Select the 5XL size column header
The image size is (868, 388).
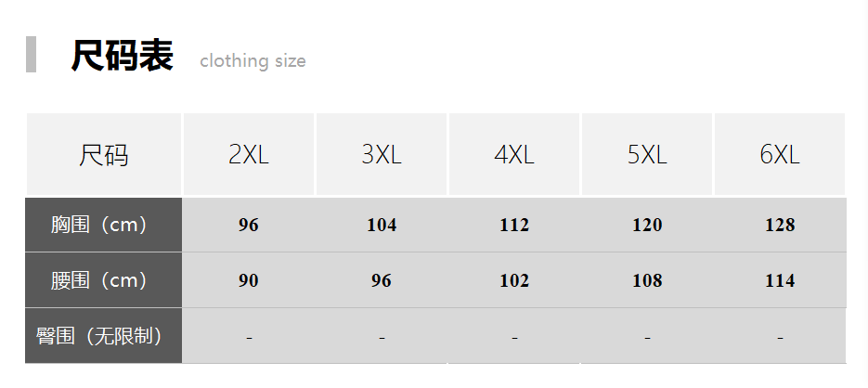coord(647,155)
